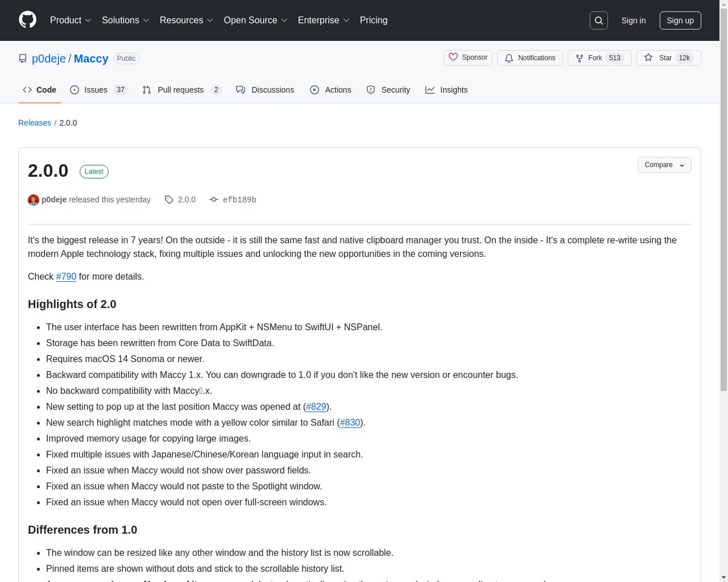728x582 pixels.
Task: Click the tag icon next to 2.0.0
Action: (169, 199)
